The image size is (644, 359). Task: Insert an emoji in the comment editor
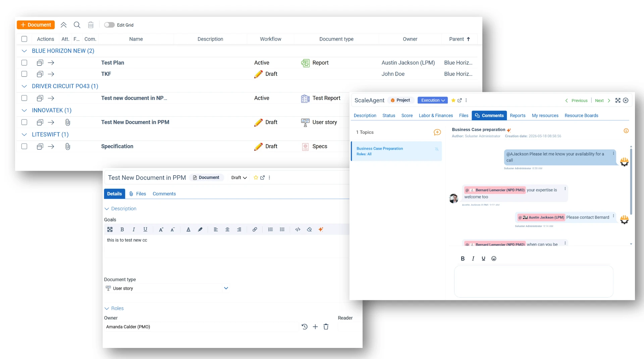click(x=494, y=258)
